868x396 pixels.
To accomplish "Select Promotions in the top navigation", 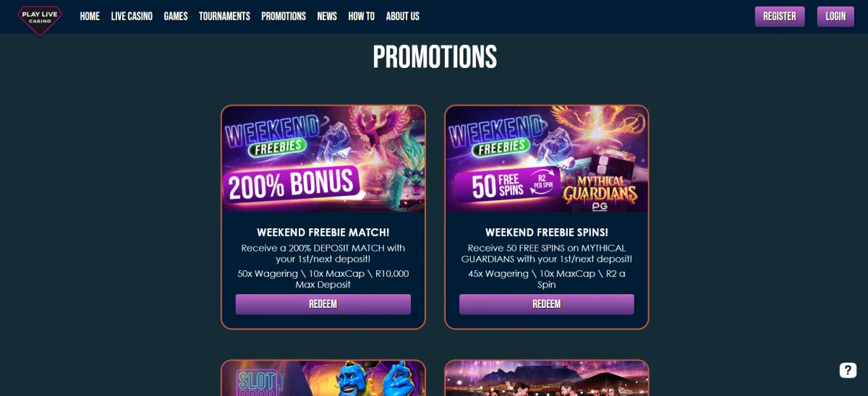I will click(x=284, y=16).
